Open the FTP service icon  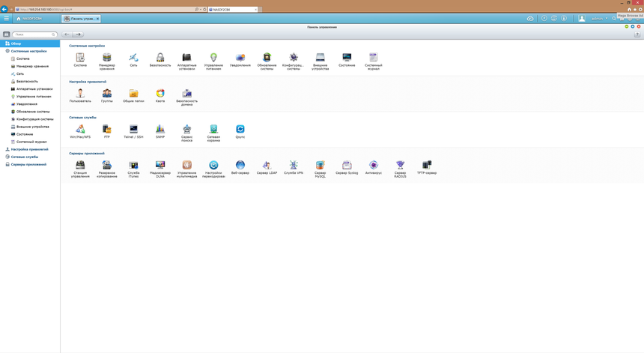[x=107, y=130]
